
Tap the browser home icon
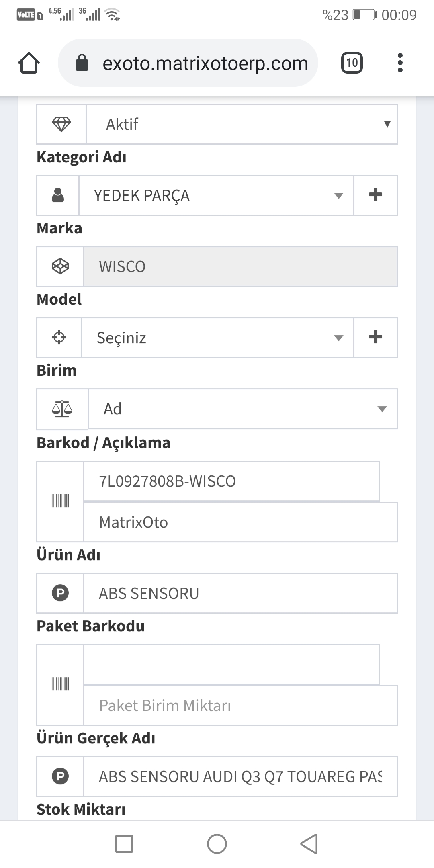pos(29,63)
